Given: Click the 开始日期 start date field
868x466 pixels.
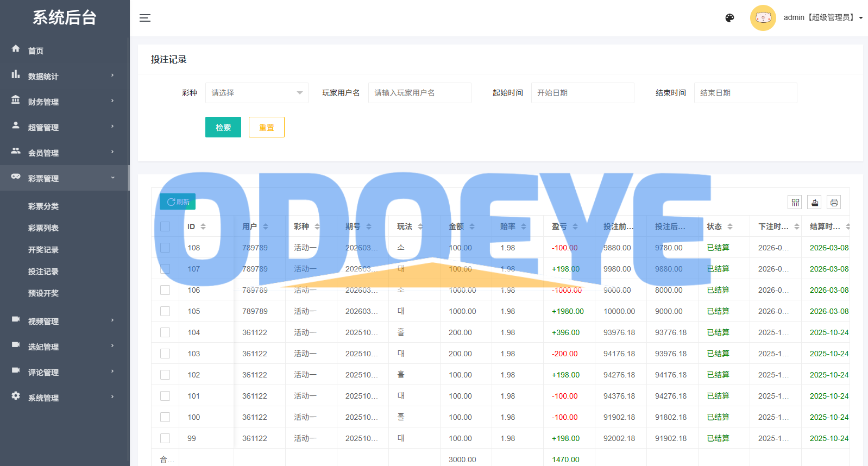Looking at the screenshot, I should (582, 93).
